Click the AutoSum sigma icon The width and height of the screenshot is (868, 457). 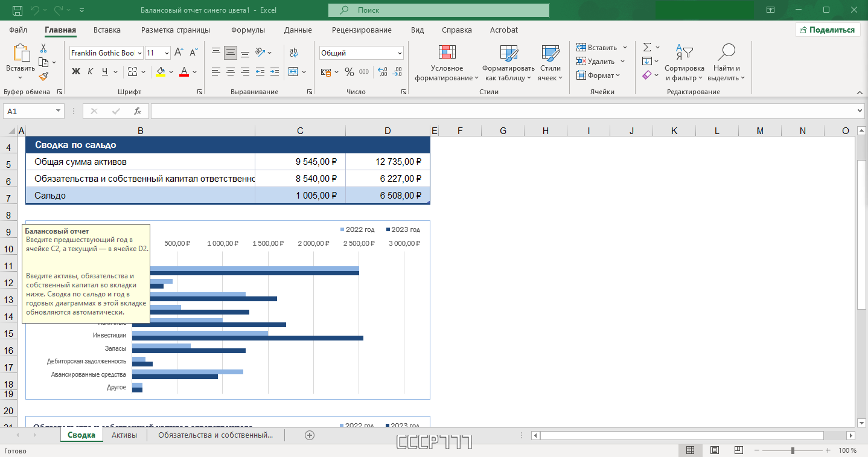click(646, 47)
